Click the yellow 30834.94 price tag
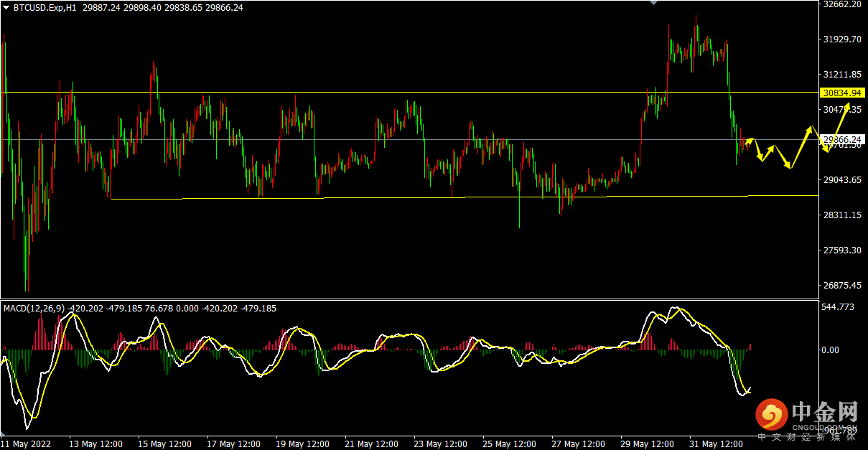The height and width of the screenshot is (450, 868). point(842,93)
